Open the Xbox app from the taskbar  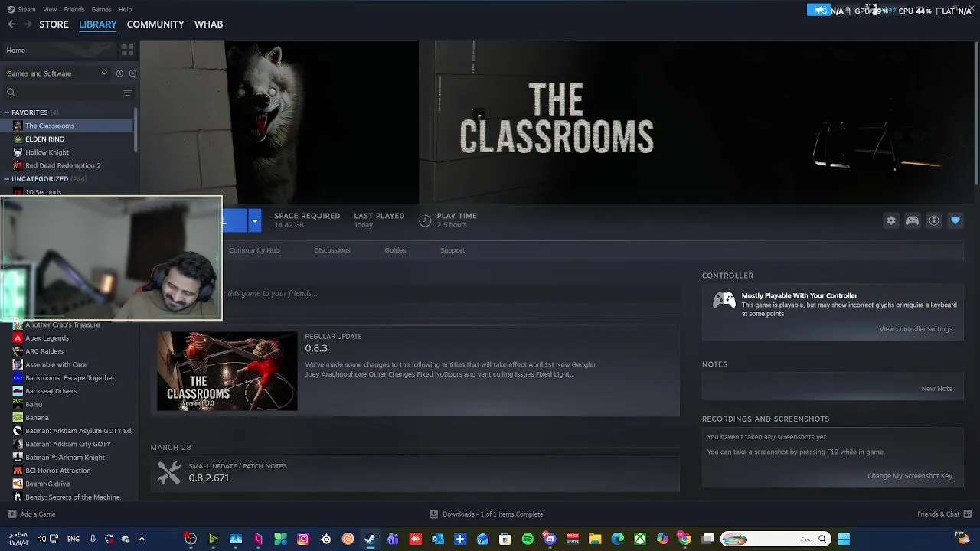click(x=639, y=539)
